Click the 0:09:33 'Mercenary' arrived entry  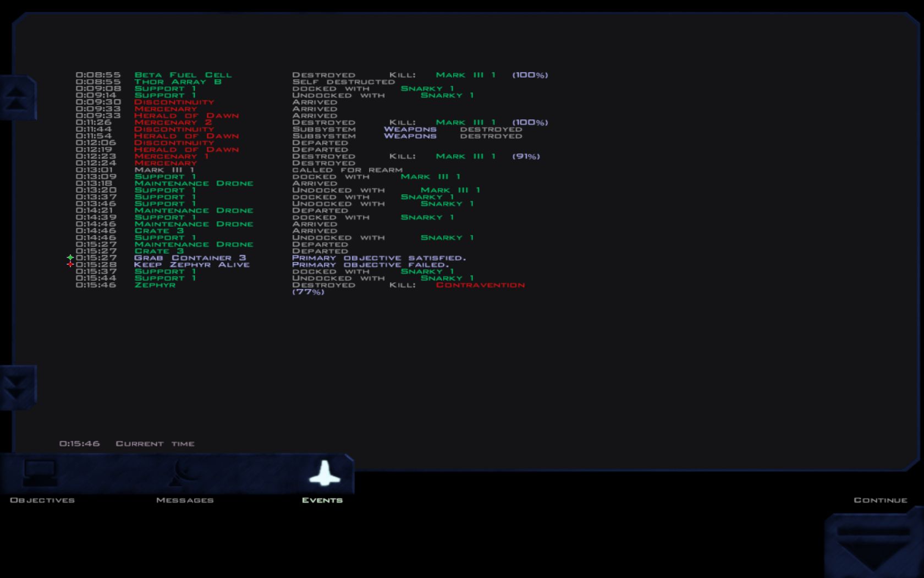coord(166,108)
